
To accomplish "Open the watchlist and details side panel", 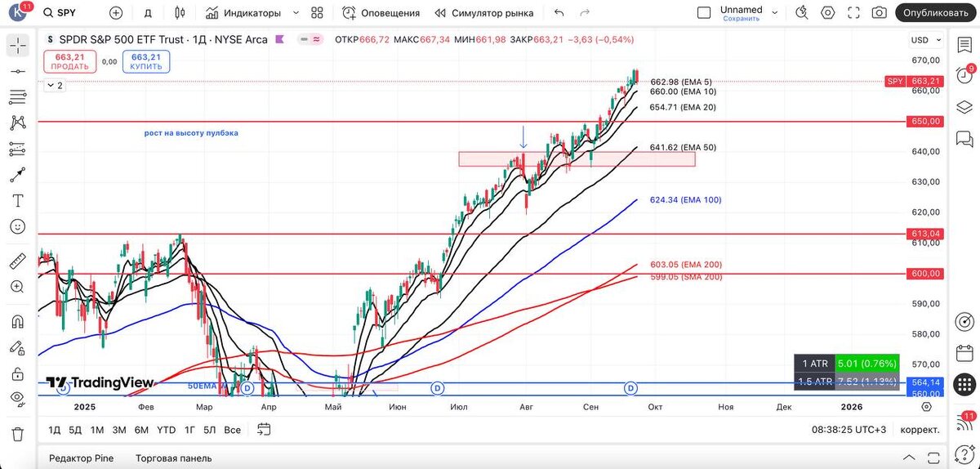I will [965, 45].
